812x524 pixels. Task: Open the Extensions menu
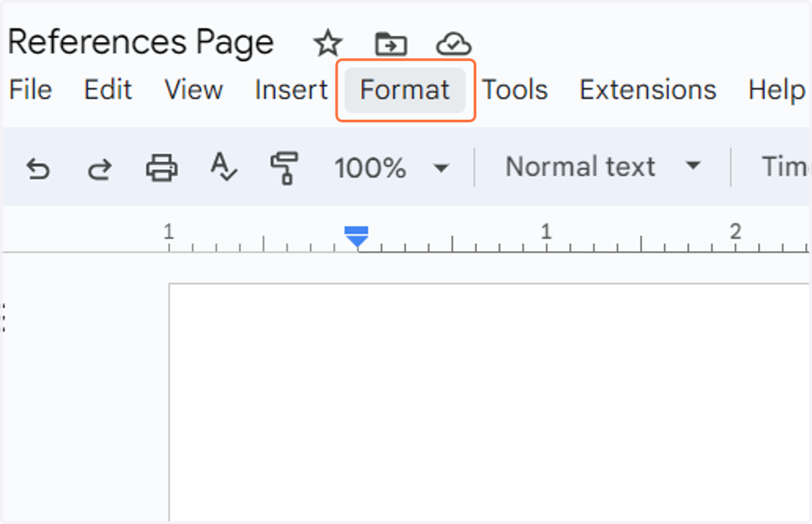[648, 90]
